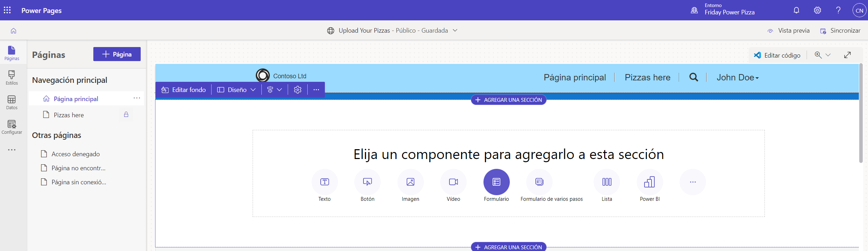The width and height of the screenshot is (868, 251).
Task: Click Pizzas here in site header menu
Action: pyautogui.click(x=647, y=77)
